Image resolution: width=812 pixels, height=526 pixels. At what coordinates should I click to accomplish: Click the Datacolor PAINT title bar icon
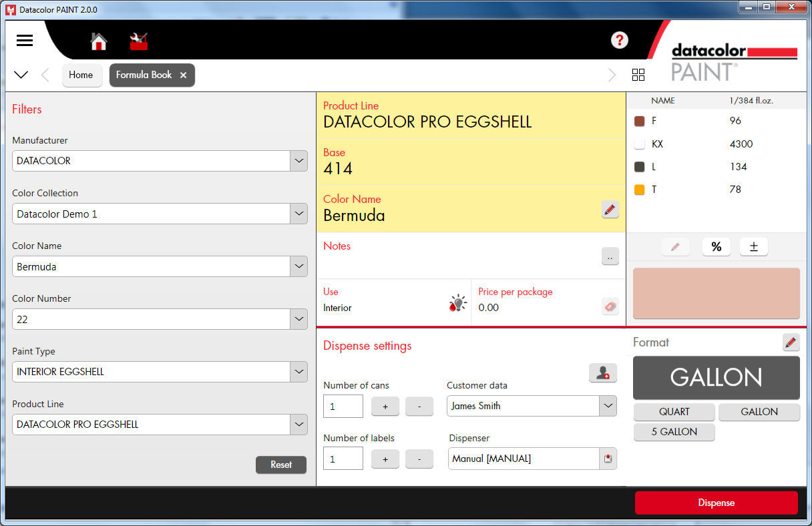11,9
